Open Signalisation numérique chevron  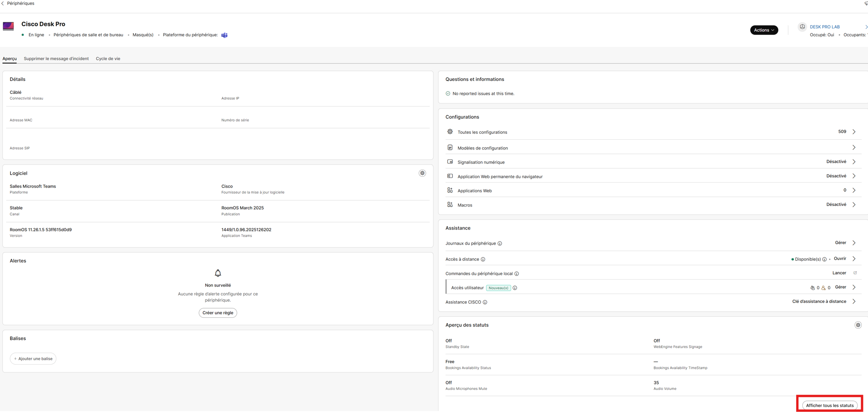[x=854, y=162]
